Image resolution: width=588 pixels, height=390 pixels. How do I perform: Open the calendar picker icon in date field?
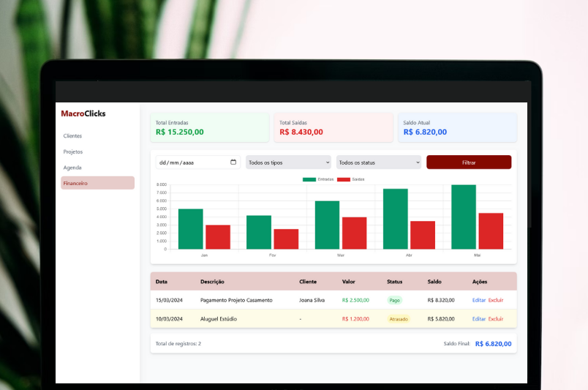coord(233,162)
